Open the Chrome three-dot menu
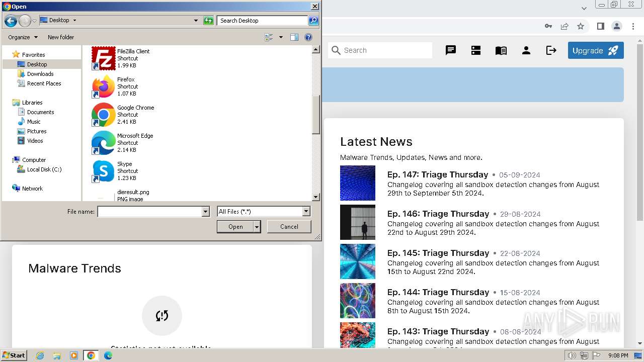 (632, 26)
